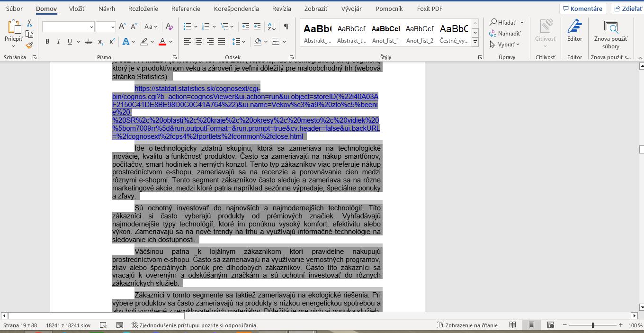Open the line spacing dropdown
The image size is (644, 333).
pyautogui.click(x=239, y=42)
